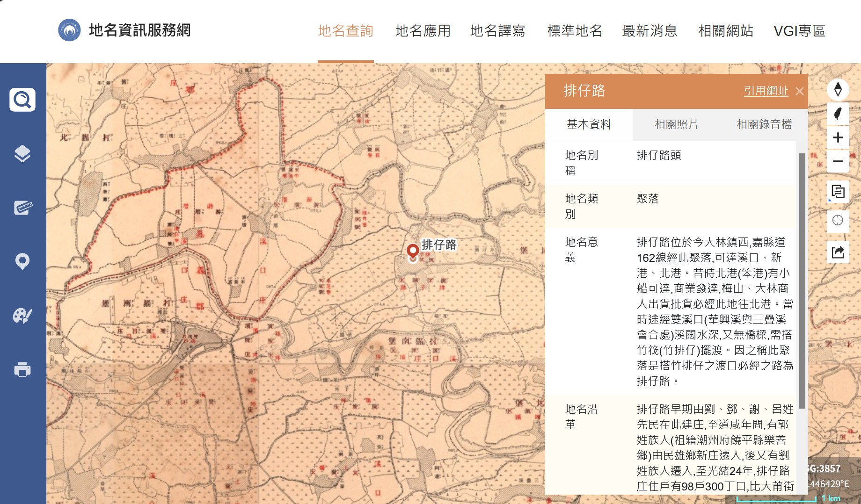Switch to the 基本資料 tab

pyautogui.click(x=589, y=124)
